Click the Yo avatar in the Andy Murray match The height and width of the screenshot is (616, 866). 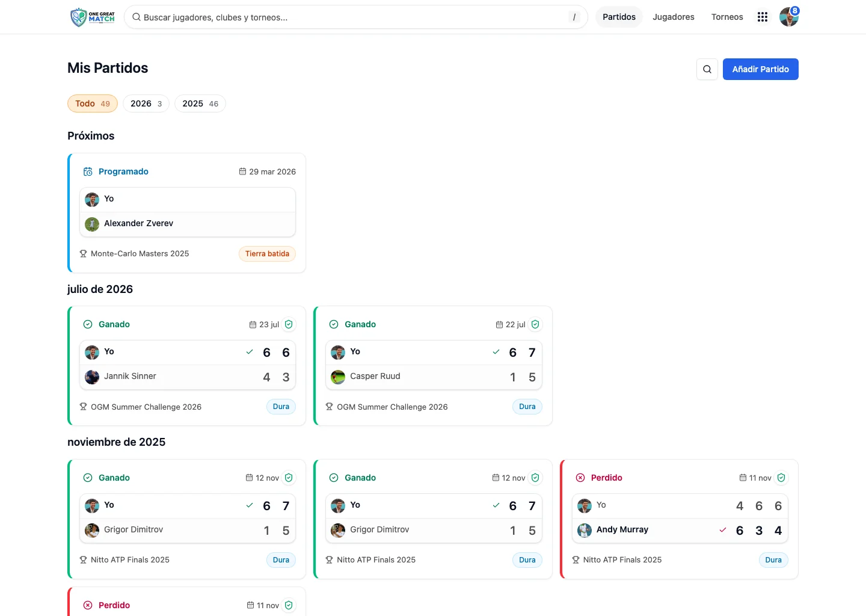point(585,506)
